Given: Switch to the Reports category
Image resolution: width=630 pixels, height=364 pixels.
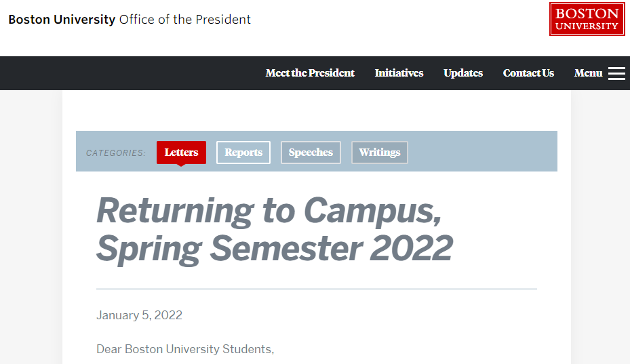Looking at the screenshot, I should 243,153.
